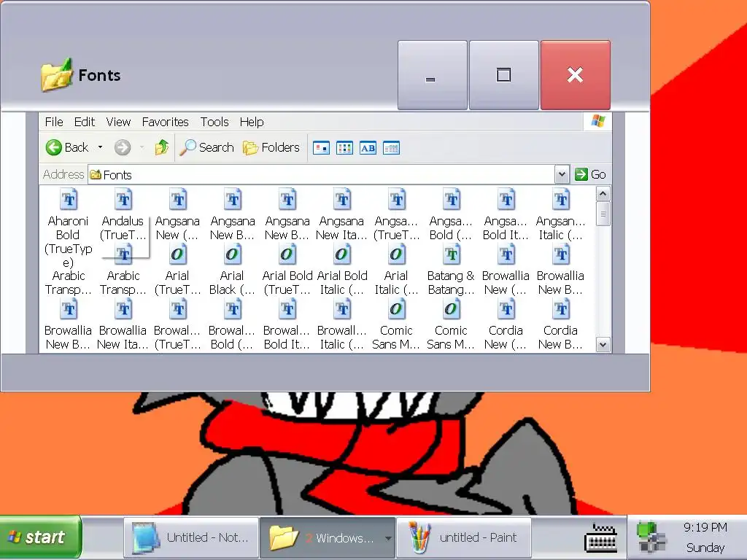747x560 pixels.
Task: Switch to Untitled - Notepad taskbar button
Action: pos(191,537)
